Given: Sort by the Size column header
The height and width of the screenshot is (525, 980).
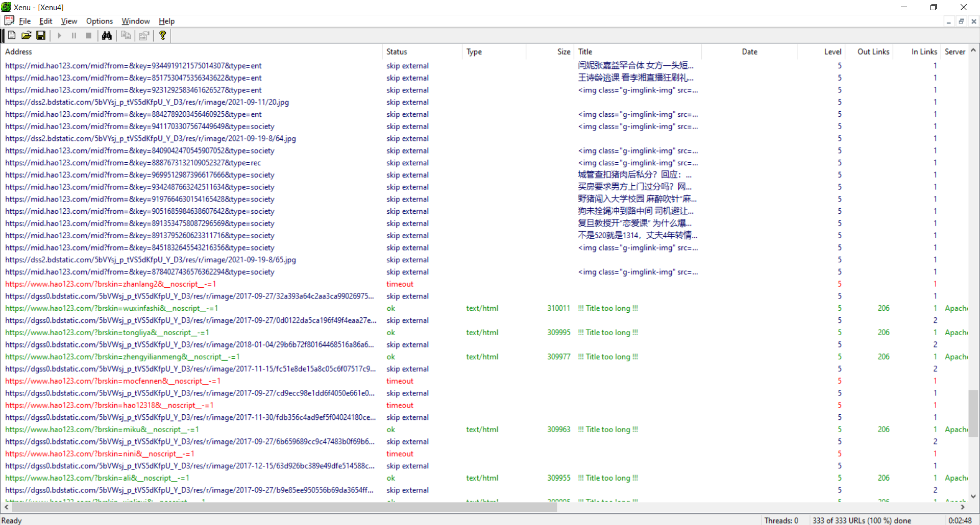Looking at the screenshot, I should (550, 52).
